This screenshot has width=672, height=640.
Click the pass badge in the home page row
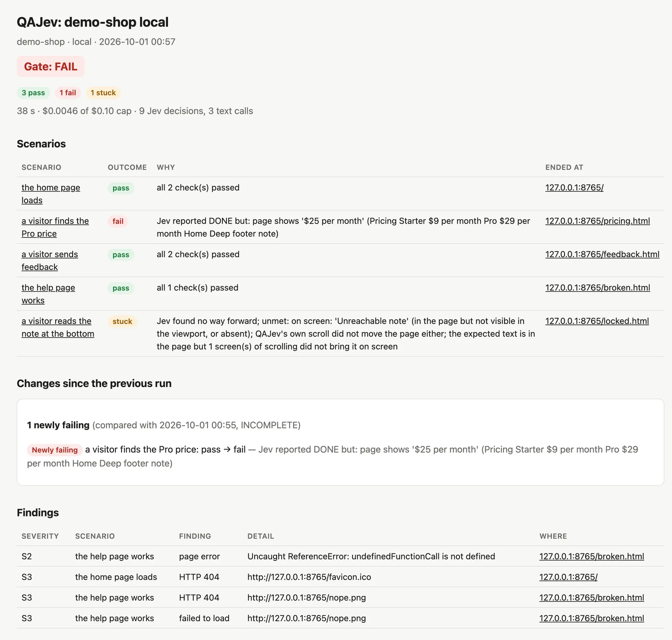coord(121,188)
